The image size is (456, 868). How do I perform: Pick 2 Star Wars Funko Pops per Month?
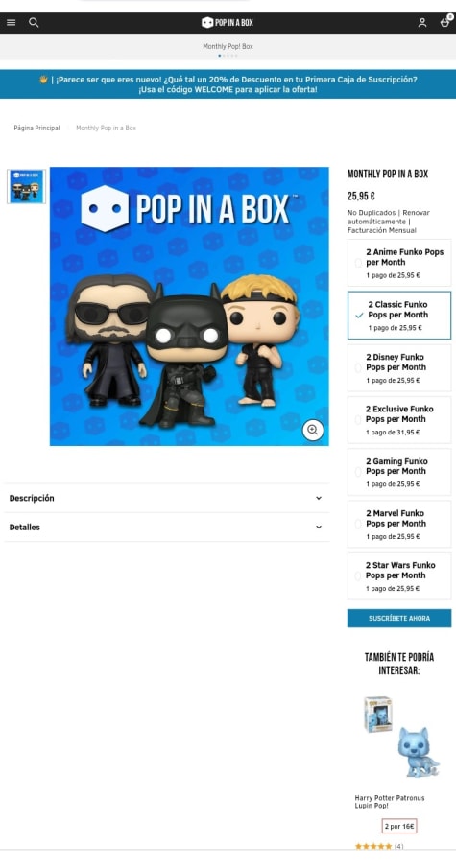click(399, 576)
